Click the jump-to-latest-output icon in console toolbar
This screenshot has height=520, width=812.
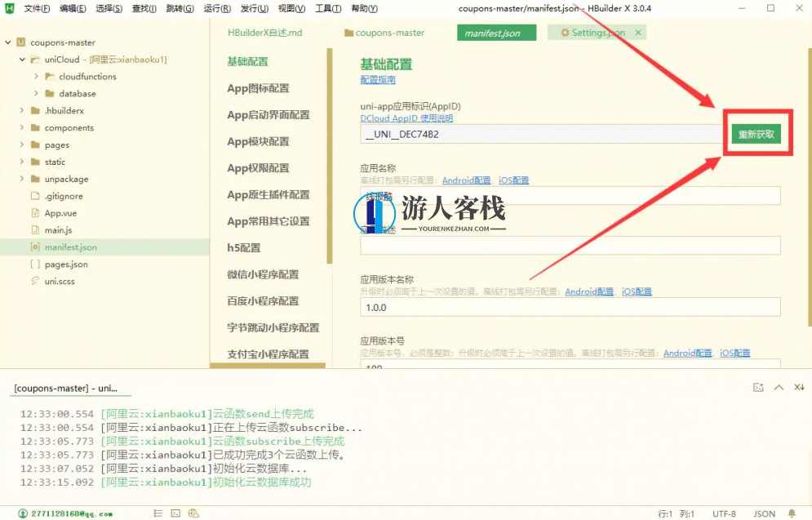(x=798, y=387)
